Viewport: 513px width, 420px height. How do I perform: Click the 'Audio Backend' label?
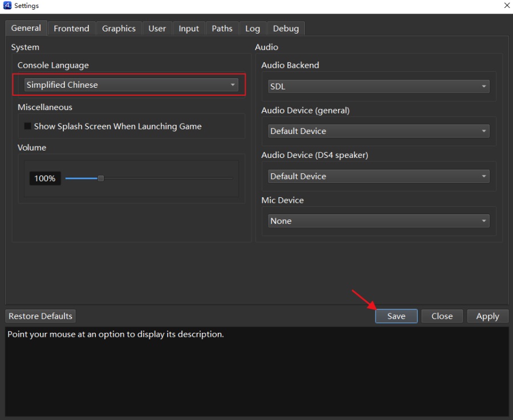point(290,65)
